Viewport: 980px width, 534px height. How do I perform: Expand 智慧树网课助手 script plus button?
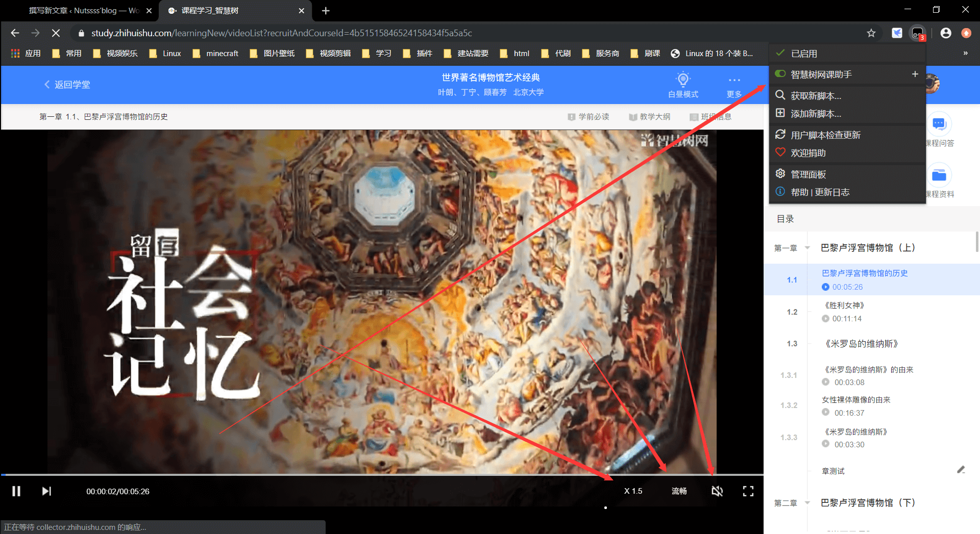(x=915, y=74)
